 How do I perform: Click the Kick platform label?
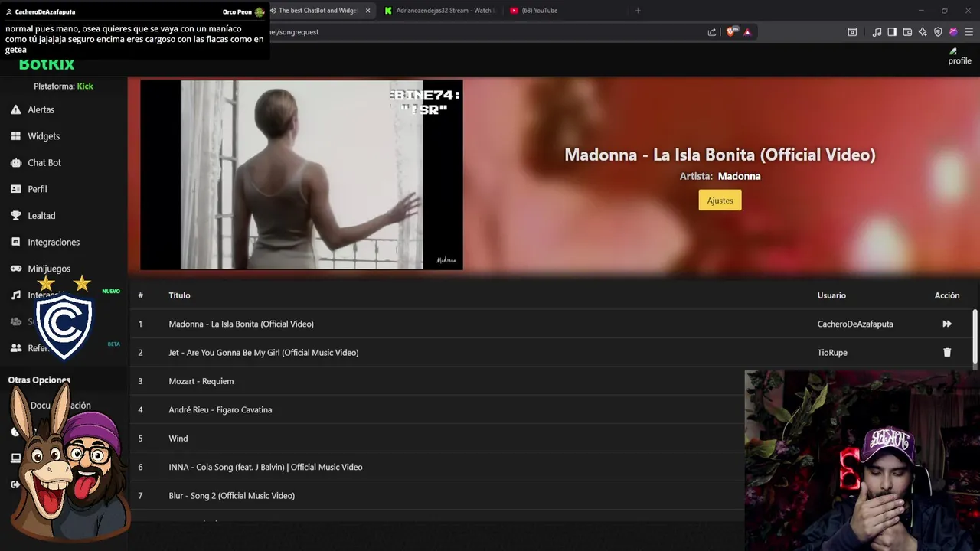click(85, 86)
